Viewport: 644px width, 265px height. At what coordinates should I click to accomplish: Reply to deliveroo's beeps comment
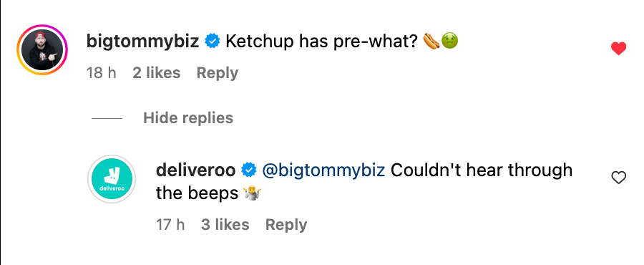click(286, 225)
